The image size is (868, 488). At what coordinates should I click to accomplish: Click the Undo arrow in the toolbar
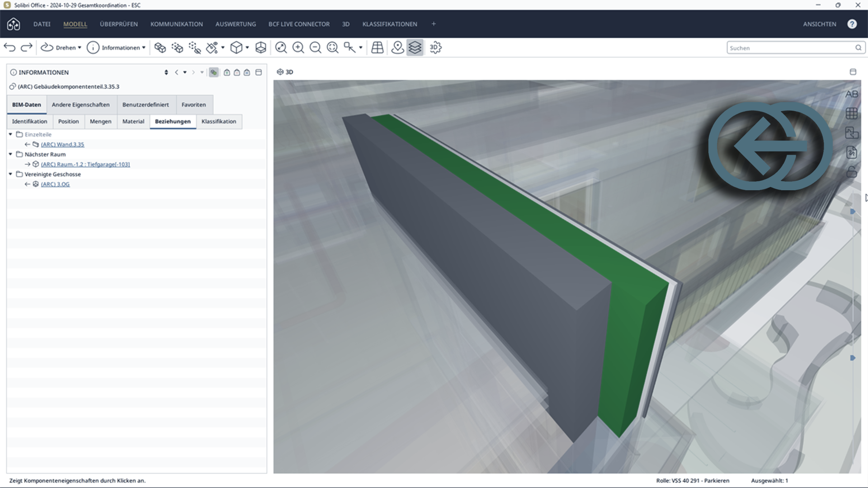click(x=9, y=47)
